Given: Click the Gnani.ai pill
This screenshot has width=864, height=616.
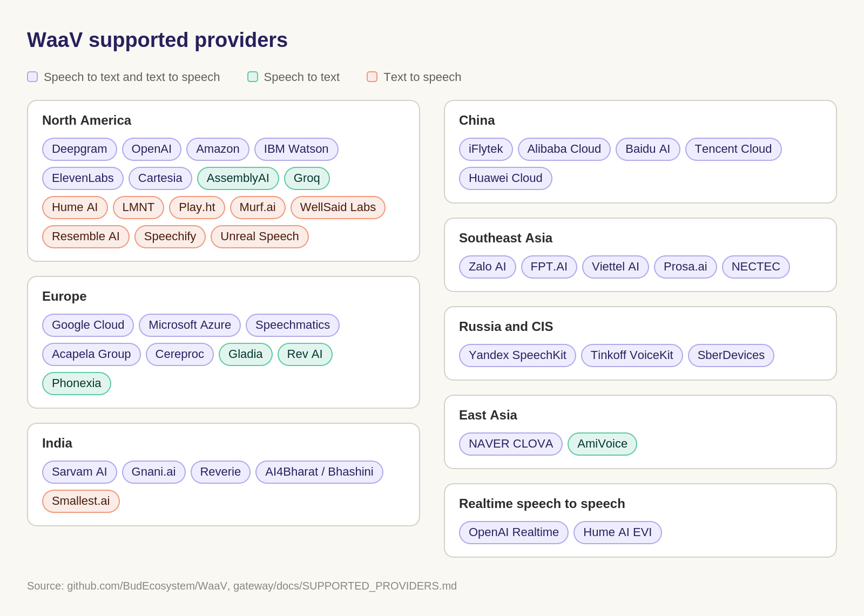Looking at the screenshot, I should pos(154,472).
